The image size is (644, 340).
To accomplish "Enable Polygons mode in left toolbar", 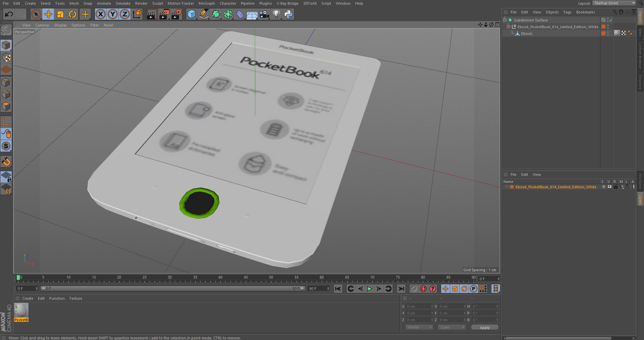I will [x=6, y=106].
